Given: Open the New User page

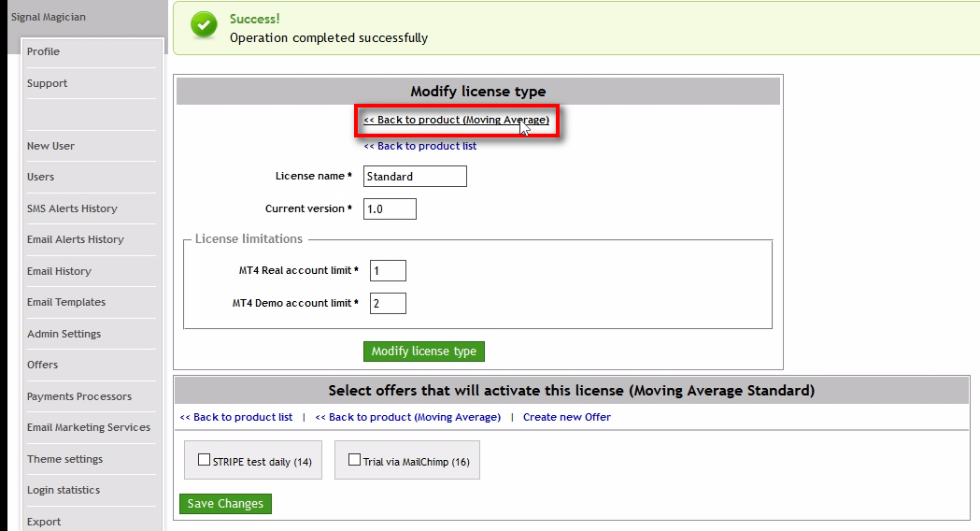Looking at the screenshot, I should point(50,146).
